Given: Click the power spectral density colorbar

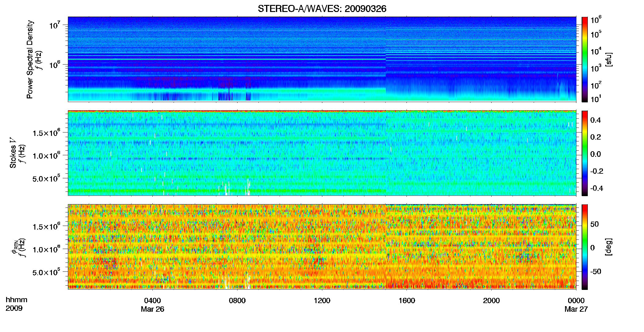Looking at the screenshot, I should 585,59.
